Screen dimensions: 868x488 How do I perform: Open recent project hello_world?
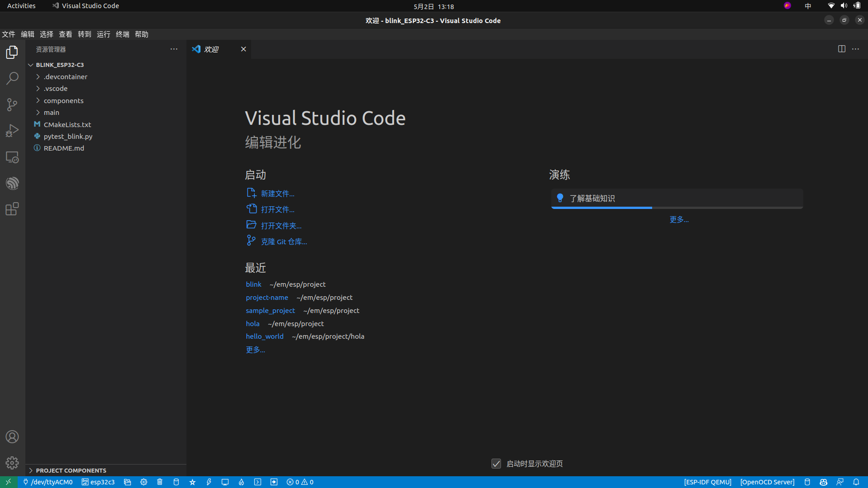pos(265,336)
